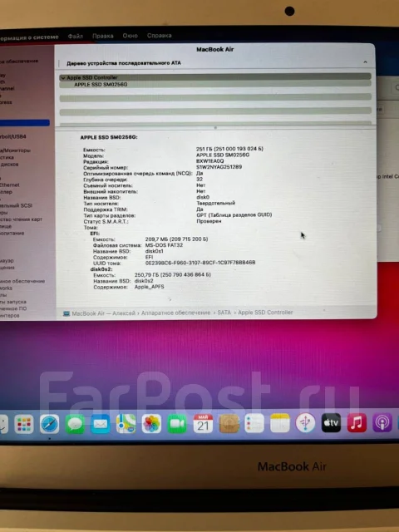Click the computer icon in path bar
399x532 pixels.
coord(66,314)
